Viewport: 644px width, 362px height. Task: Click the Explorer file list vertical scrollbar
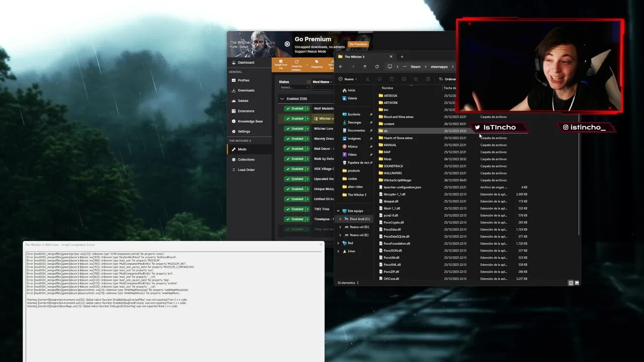579,161
